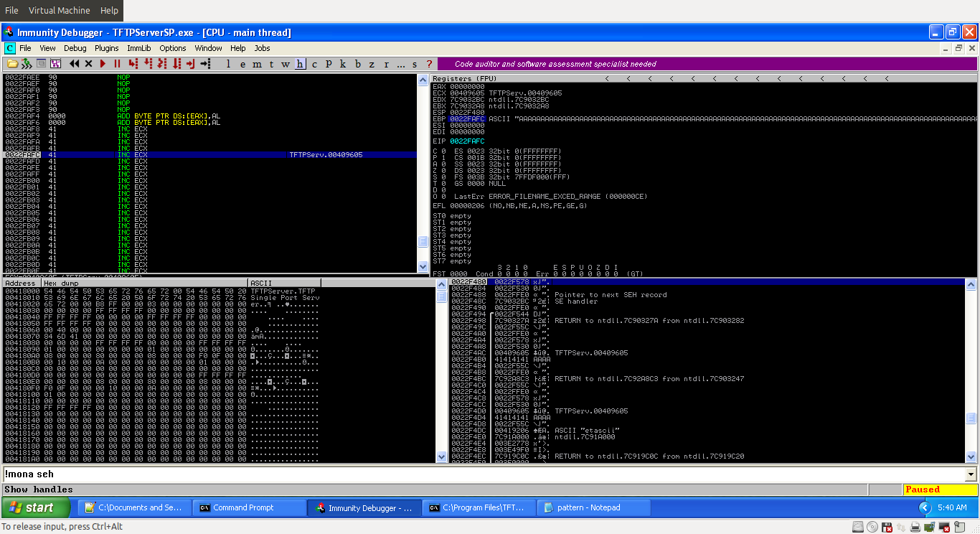This screenshot has width=980, height=534.
Task: Click the Paused status indicator
Action: click(x=940, y=489)
